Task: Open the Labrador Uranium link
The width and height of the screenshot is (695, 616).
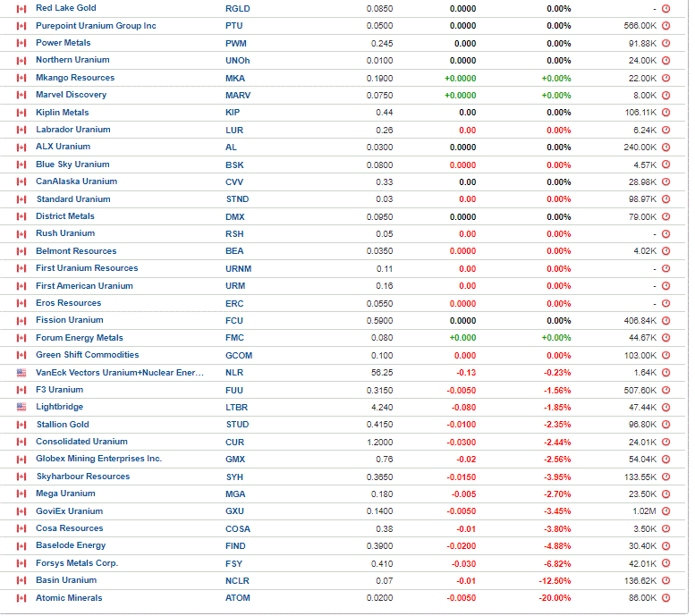Action: tap(72, 130)
